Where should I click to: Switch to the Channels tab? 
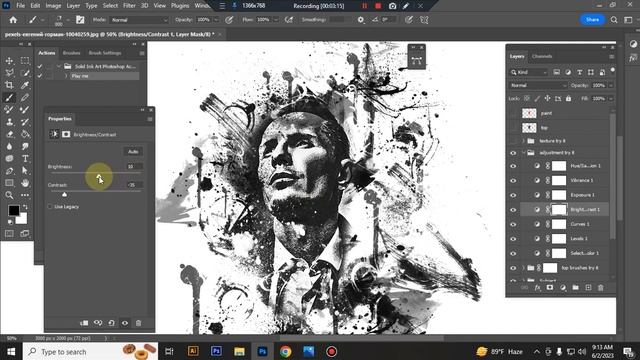pos(542,56)
